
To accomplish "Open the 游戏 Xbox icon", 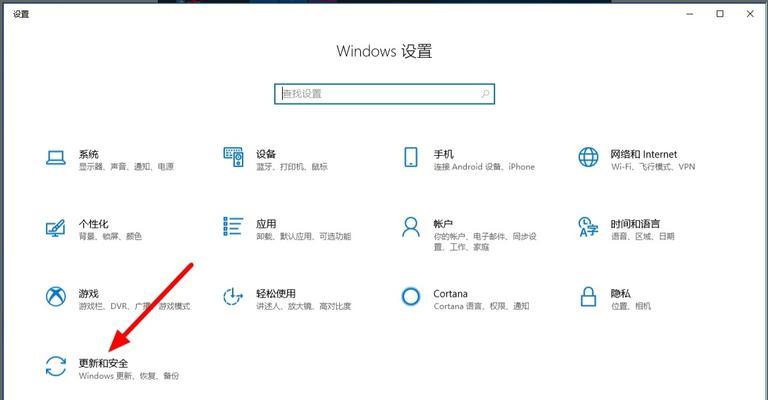I will coord(56,296).
